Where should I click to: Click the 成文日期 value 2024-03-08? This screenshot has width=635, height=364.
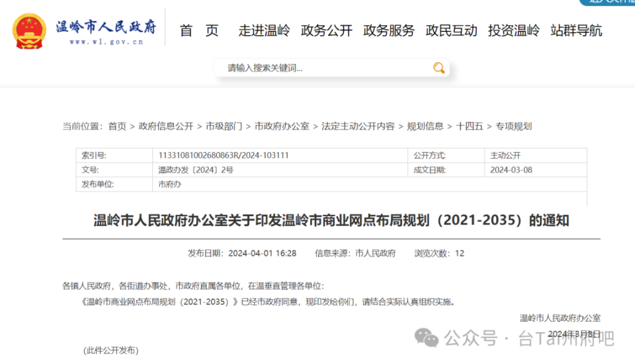(x=511, y=170)
